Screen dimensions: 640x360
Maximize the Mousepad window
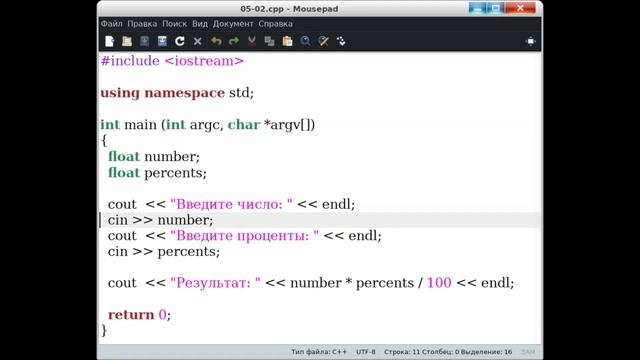point(495,8)
